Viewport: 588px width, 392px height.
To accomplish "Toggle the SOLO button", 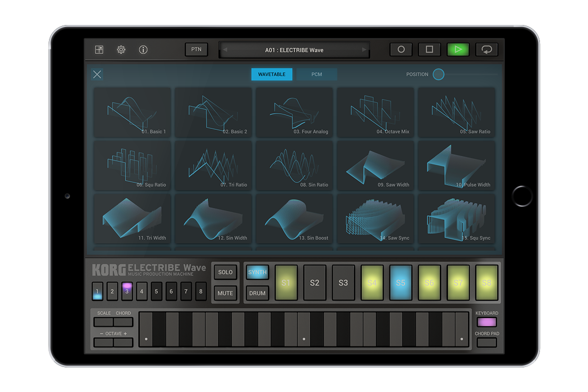I will pyautogui.click(x=225, y=272).
